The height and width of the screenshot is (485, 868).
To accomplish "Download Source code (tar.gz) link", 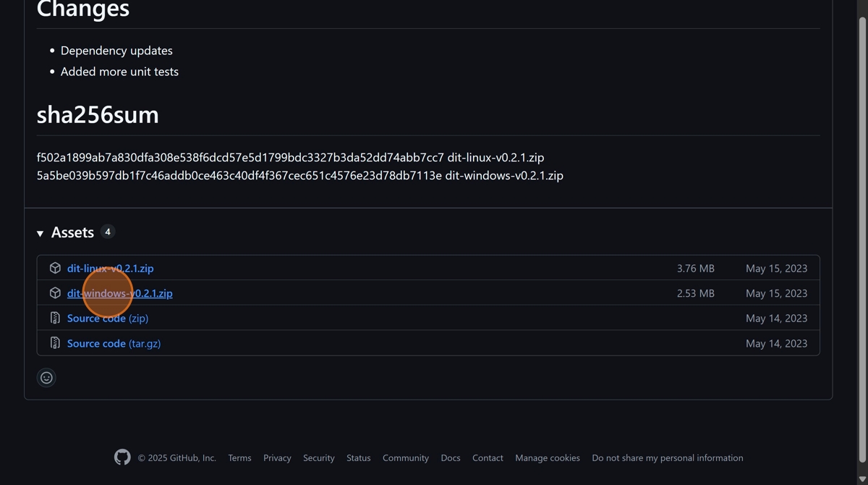I will 114,343.
